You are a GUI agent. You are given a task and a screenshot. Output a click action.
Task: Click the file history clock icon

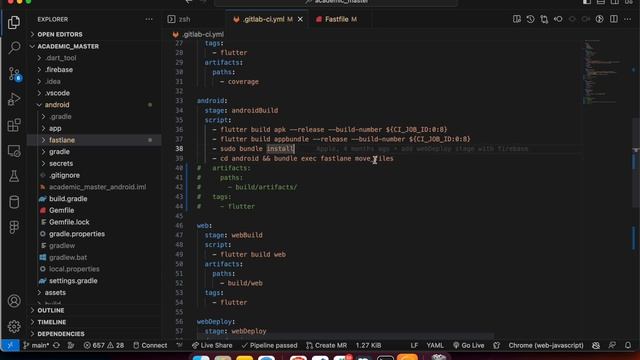pos(530,19)
